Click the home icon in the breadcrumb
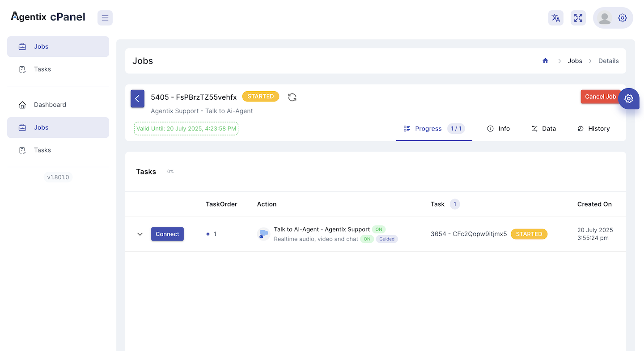 (545, 60)
